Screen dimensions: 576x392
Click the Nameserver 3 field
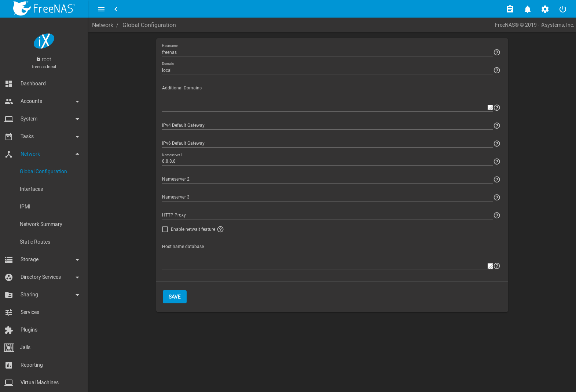click(327, 197)
